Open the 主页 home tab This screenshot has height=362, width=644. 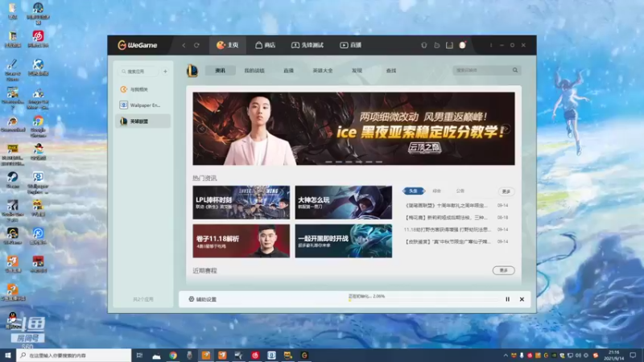tap(228, 45)
